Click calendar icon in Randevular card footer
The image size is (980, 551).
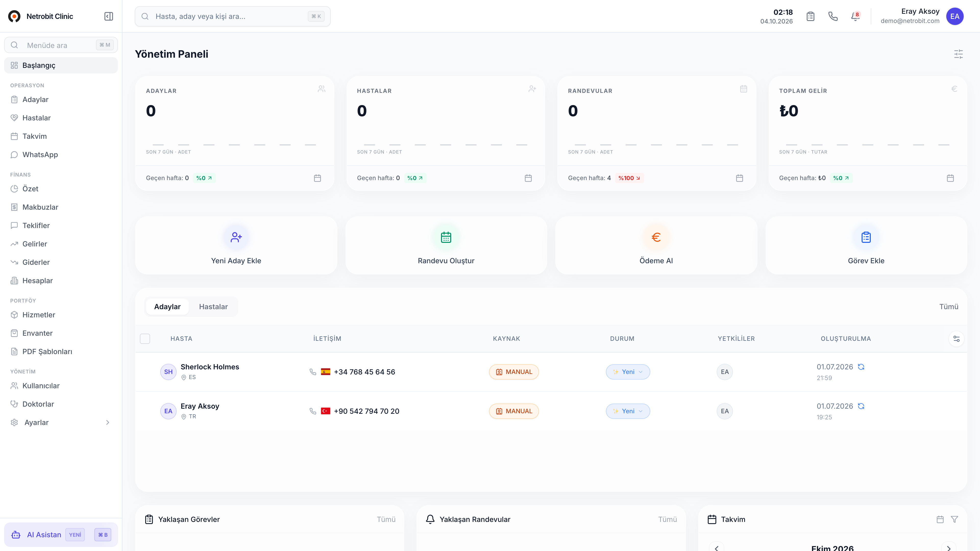coord(739,178)
